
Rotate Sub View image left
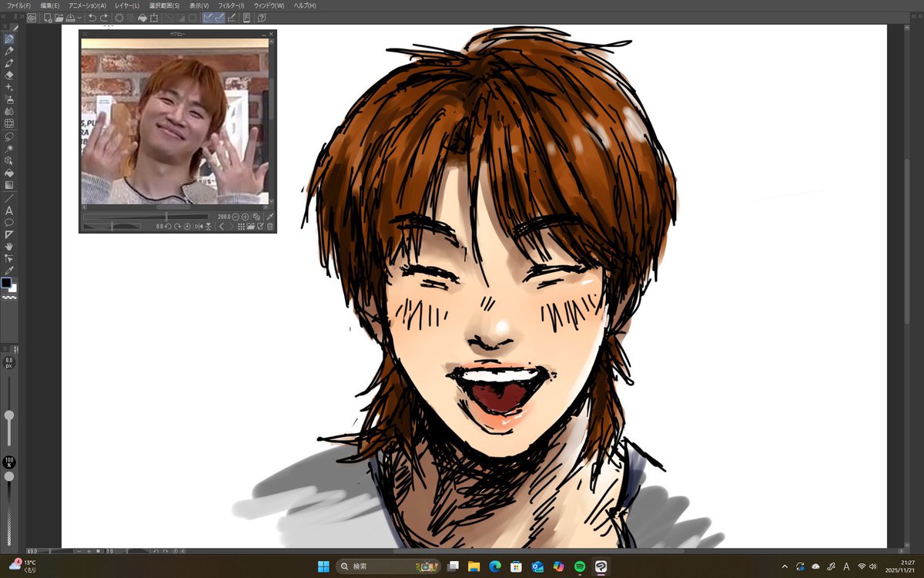coord(168,227)
